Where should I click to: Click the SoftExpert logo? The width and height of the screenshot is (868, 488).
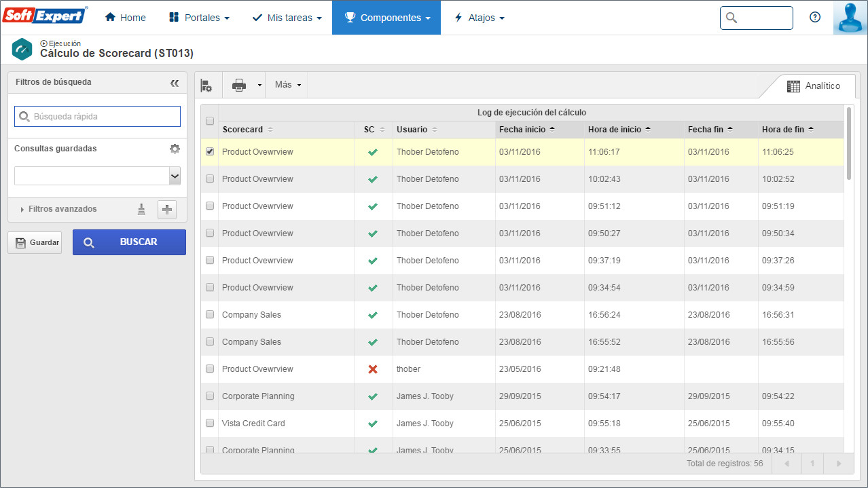point(45,16)
